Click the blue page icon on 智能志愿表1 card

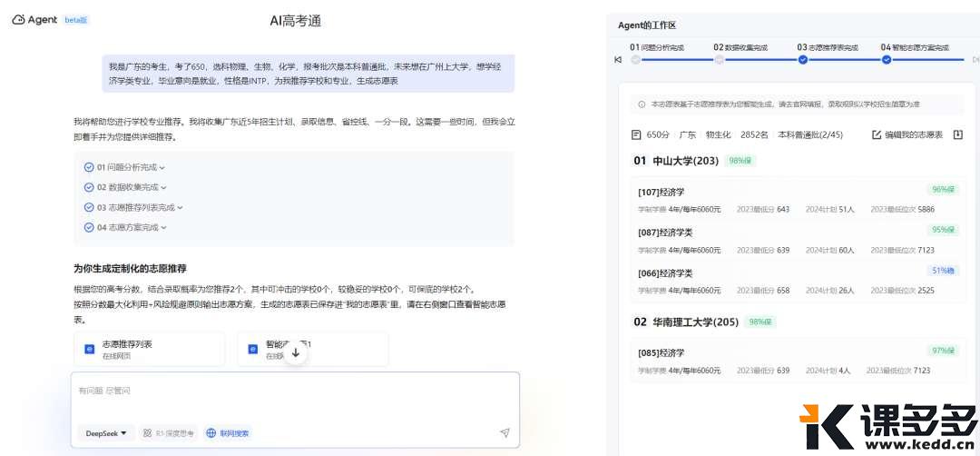(x=253, y=349)
